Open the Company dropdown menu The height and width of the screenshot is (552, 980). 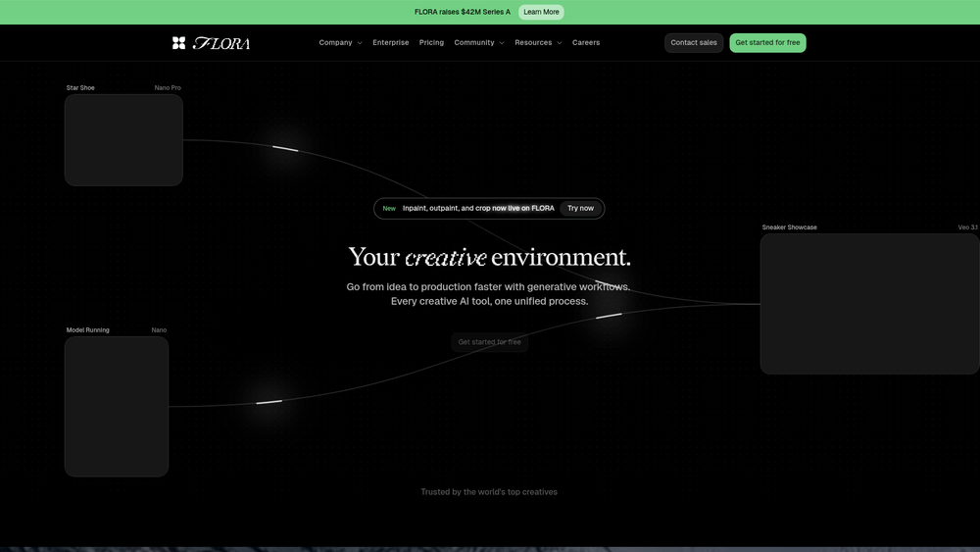coord(340,42)
